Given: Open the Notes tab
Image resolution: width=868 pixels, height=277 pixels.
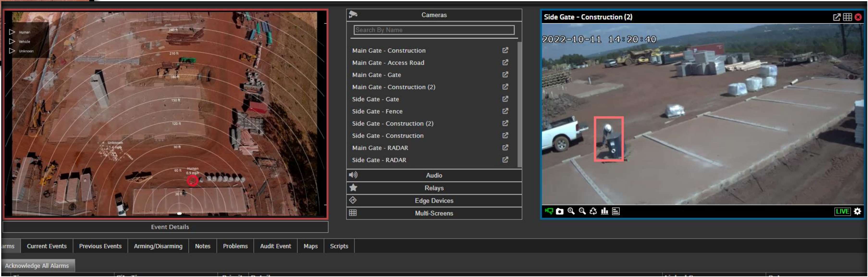Looking at the screenshot, I should [x=203, y=246].
